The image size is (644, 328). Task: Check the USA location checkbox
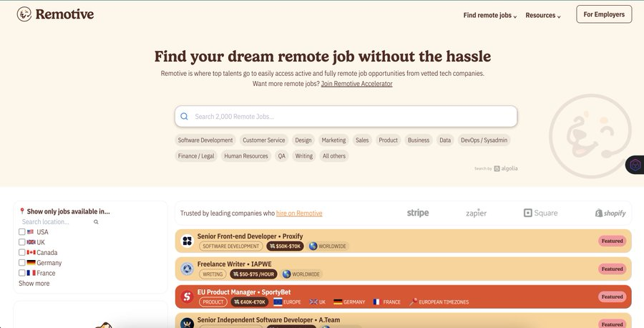pyautogui.click(x=21, y=232)
